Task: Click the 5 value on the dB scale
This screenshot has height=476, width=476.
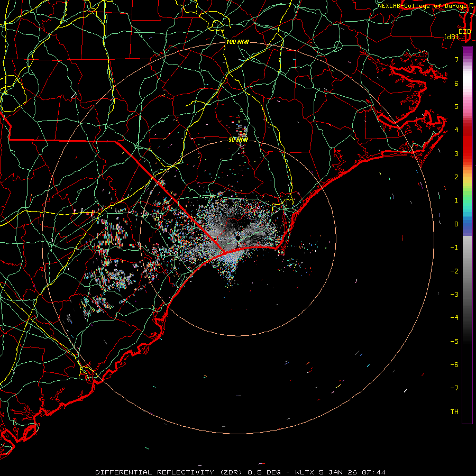Action: point(456,106)
